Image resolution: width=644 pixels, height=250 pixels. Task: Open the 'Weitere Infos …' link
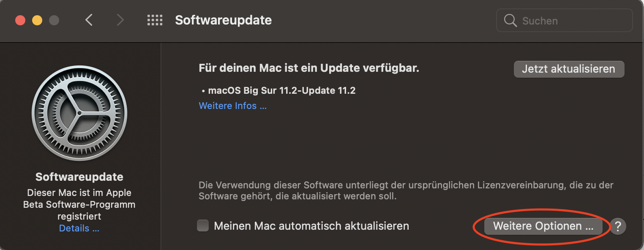tap(233, 106)
